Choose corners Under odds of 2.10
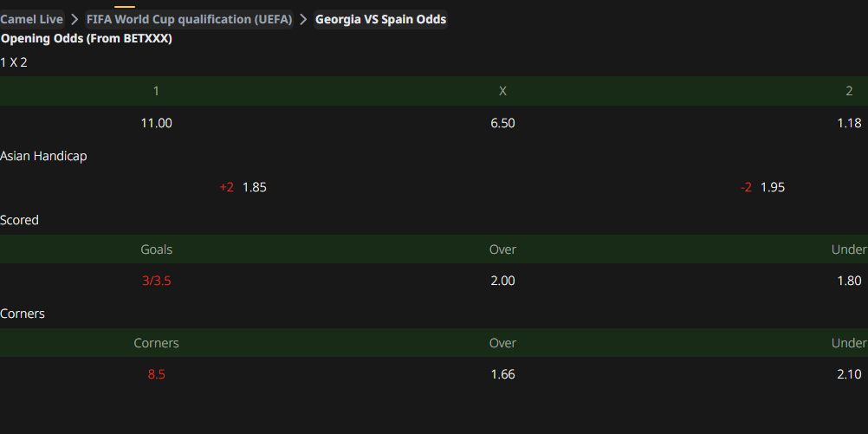The height and width of the screenshot is (434, 868). (849, 374)
